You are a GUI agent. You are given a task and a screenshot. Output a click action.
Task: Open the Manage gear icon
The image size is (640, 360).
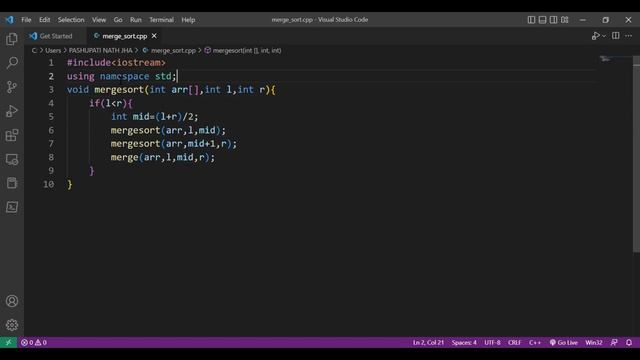click(x=12, y=325)
